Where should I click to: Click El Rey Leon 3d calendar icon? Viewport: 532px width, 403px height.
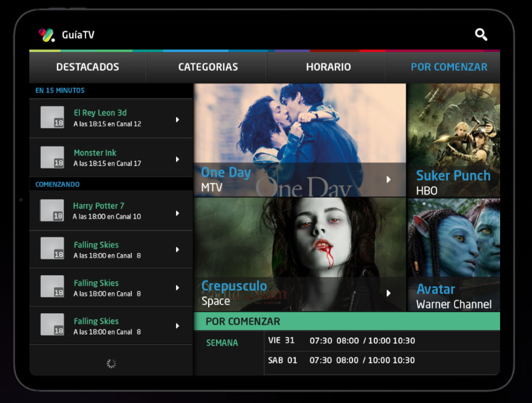[52, 117]
